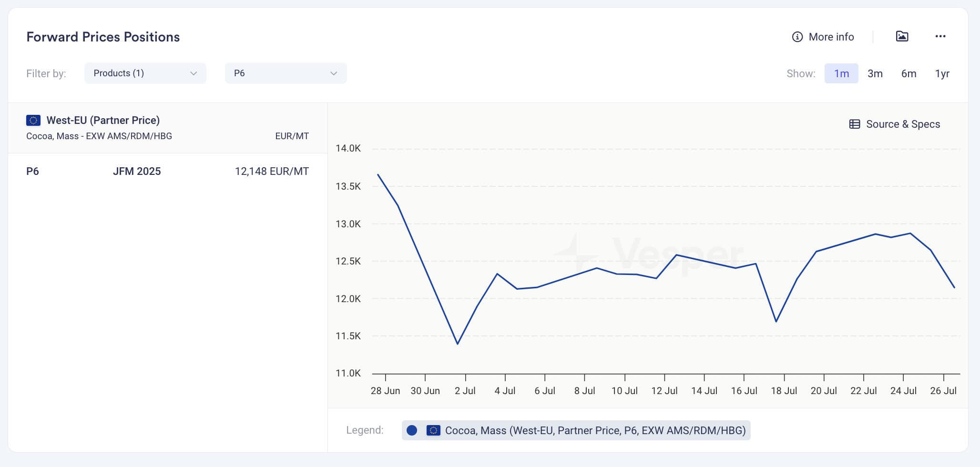Click the blue legend dot

pyautogui.click(x=412, y=430)
